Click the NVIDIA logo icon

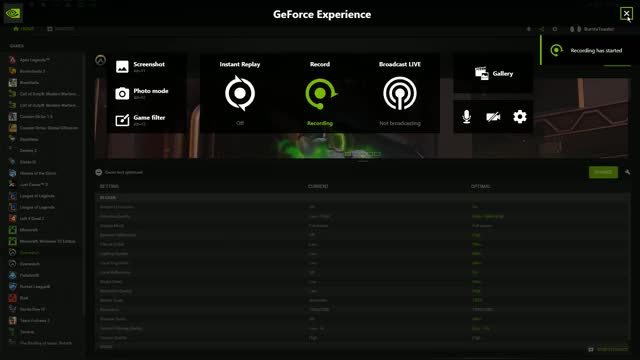(x=13, y=13)
